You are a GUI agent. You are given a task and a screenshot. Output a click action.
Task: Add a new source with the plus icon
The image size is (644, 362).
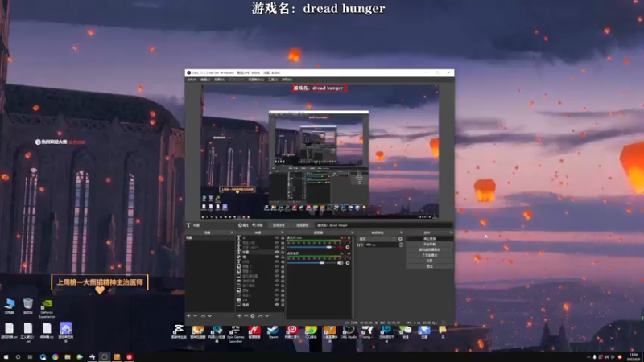click(x=239, y=315)
